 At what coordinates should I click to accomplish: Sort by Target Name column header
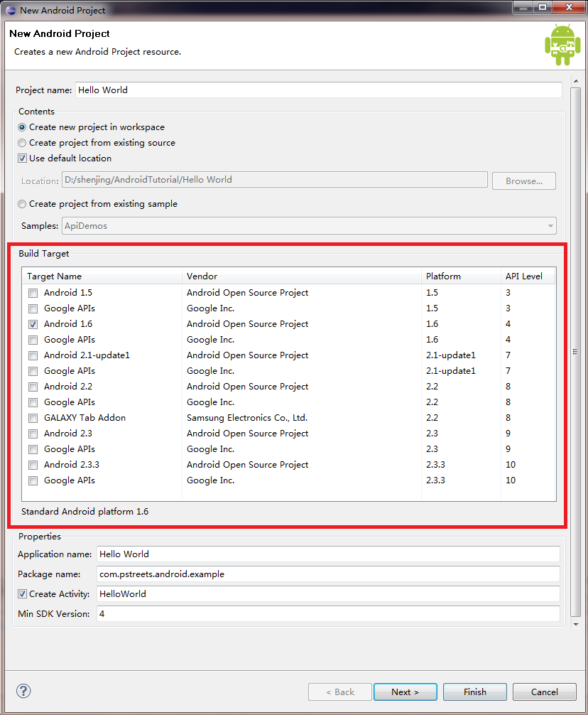tap(102, 276)
